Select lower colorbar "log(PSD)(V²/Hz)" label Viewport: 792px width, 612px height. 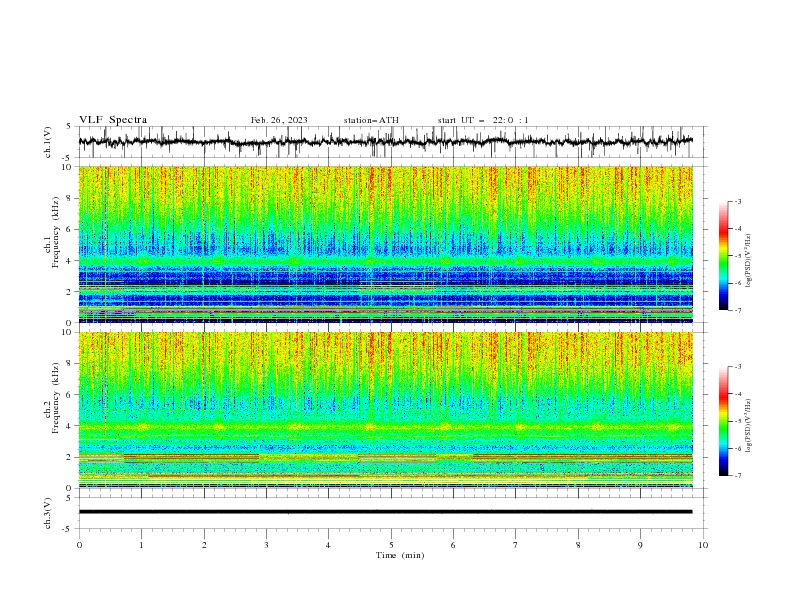[749, 426]
